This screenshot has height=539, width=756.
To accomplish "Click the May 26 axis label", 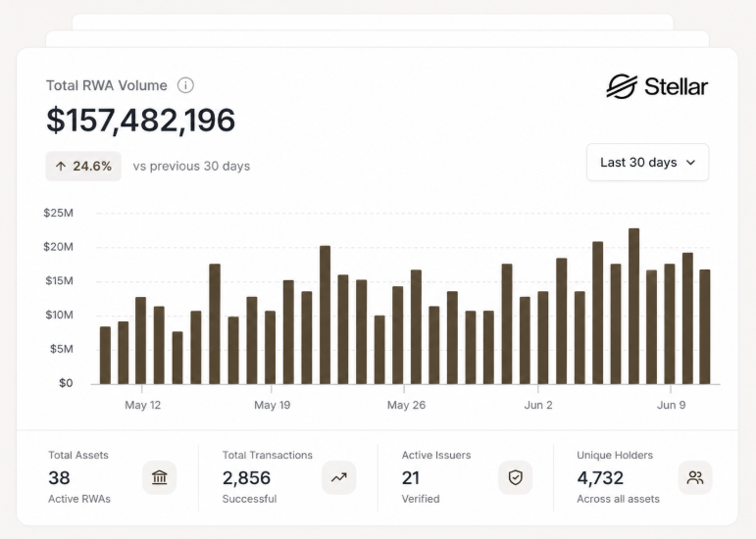I will [407, 405].
